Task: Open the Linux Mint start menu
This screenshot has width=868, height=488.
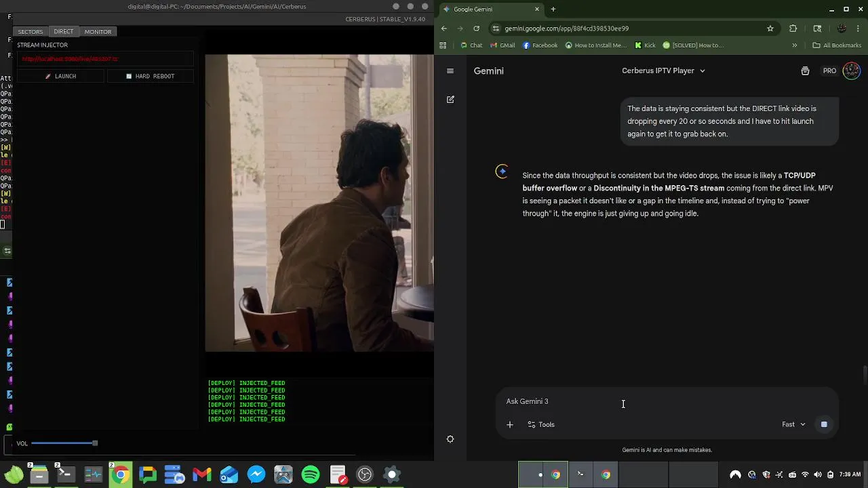Action: coord(14,474)
